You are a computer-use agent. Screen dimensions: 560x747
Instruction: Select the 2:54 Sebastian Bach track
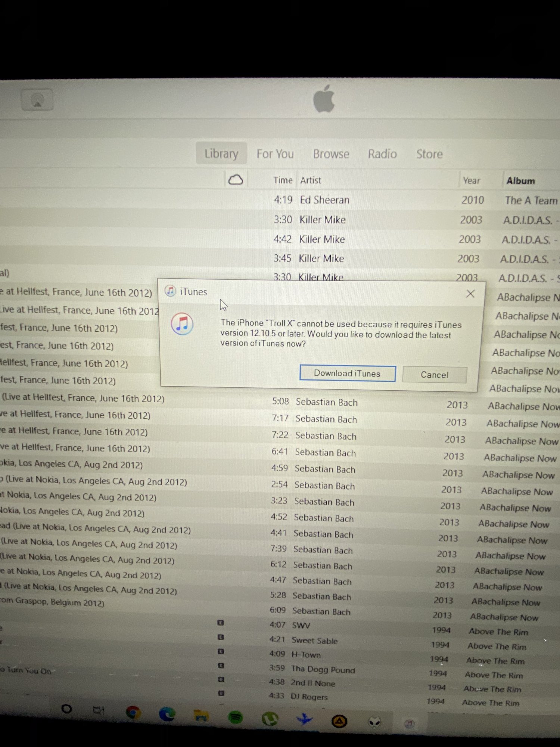[x=280, y=486]
